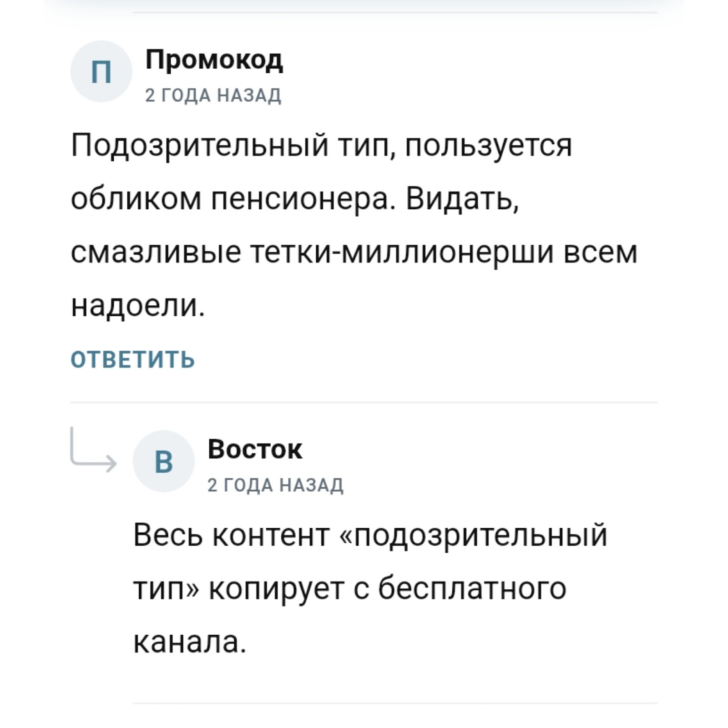Open the Восток user profile name

pyautogui.click(x=255, y=449)
